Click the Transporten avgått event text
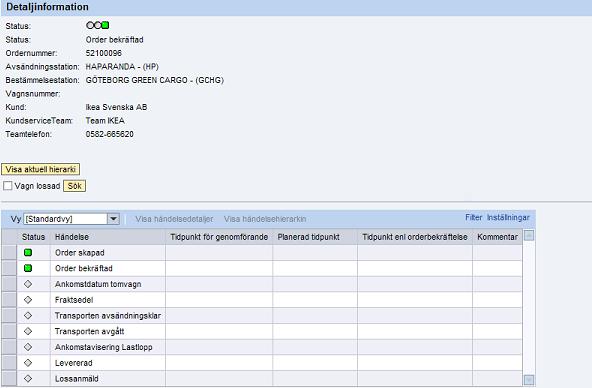The width and height of the screenshot is (592, 388). [x=89, y=331]
